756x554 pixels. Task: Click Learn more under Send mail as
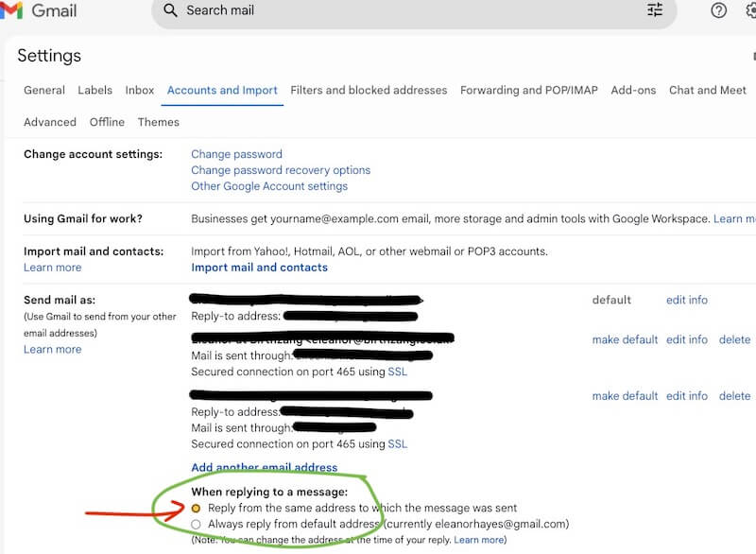[x=53, y=350]
